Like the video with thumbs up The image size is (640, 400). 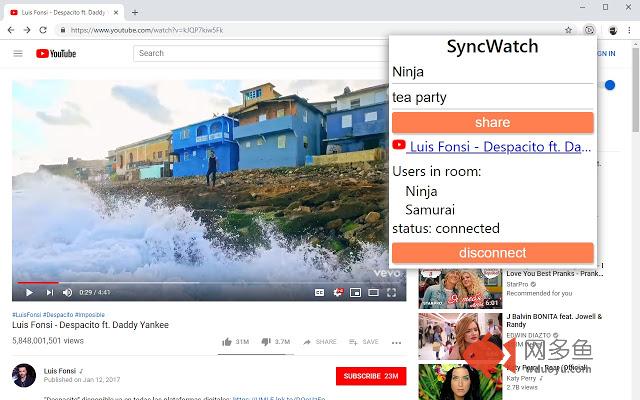tap(229, 342)
